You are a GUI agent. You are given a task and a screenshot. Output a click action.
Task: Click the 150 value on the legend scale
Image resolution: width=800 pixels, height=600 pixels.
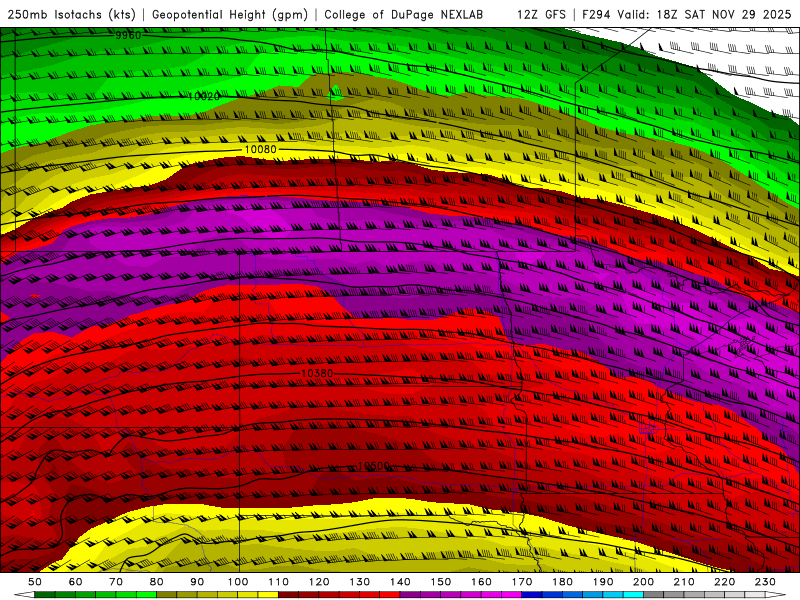click(441, 582)
